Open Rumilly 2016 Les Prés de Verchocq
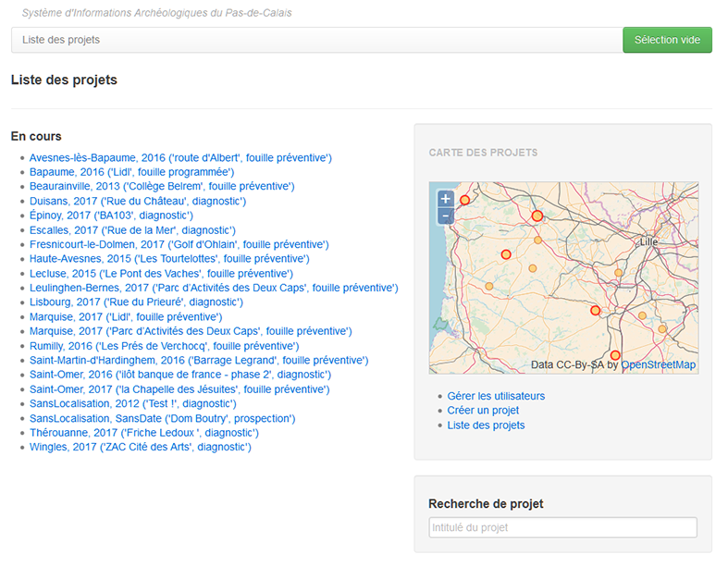The image size is (728, 567). (165, 347)
